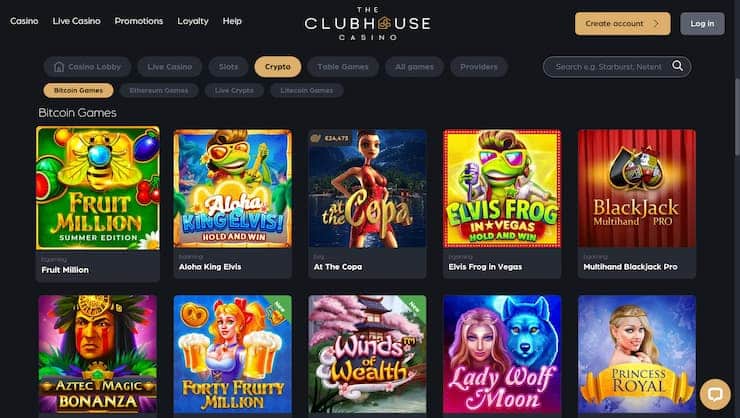Click the game search input field

pyautogui.click(x=609, y=67)
